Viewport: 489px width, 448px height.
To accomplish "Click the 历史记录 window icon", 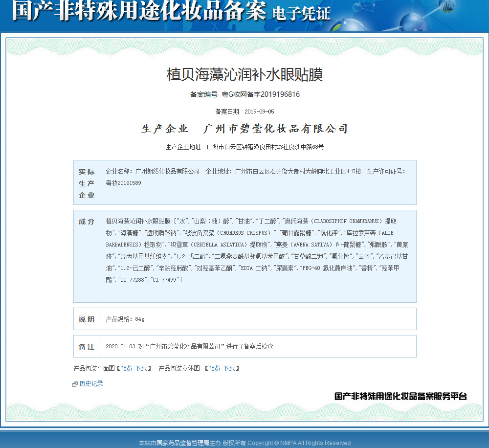I will [75, 384].
